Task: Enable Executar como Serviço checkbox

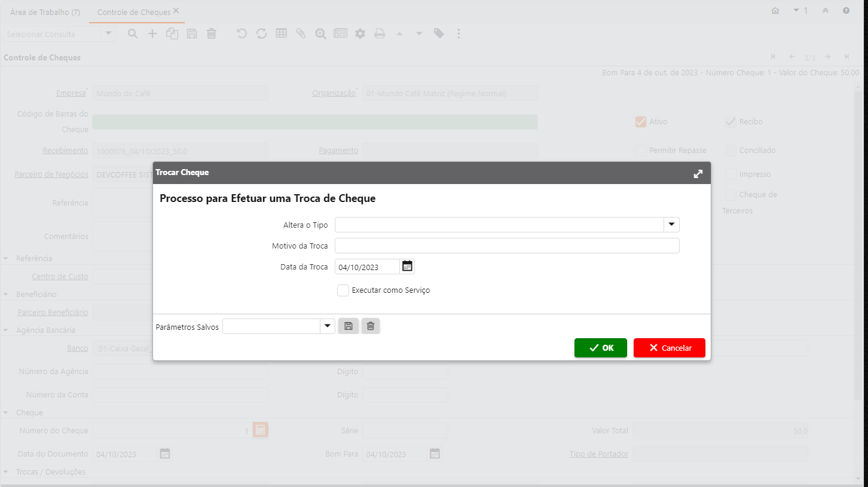Action: [x=343, y=290]
